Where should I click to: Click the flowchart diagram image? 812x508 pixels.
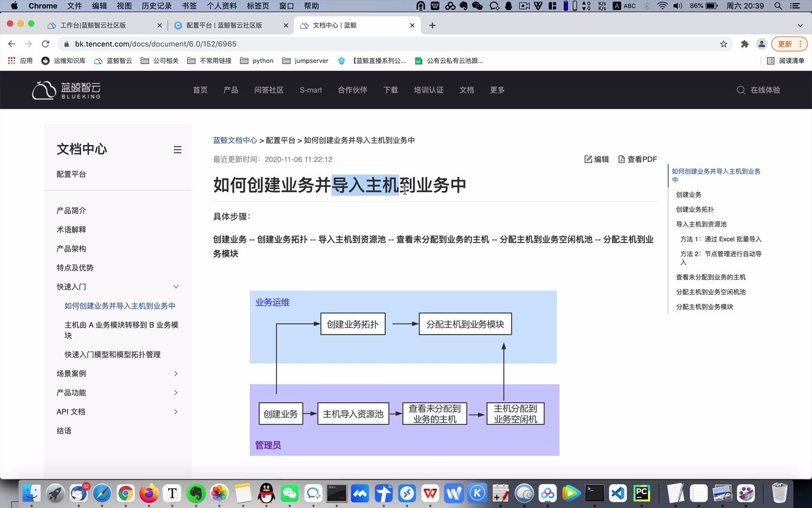(404, 373)
